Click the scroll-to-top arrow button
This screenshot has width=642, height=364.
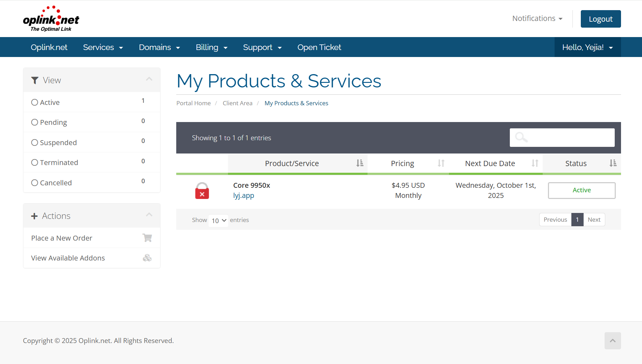(x=613, y=341)
